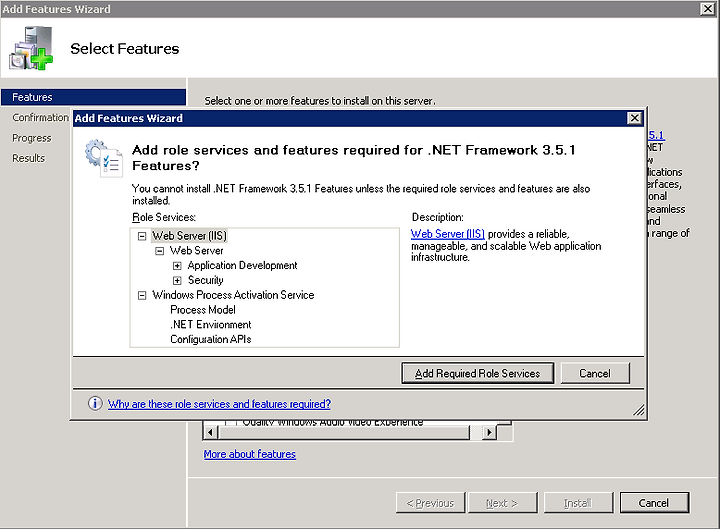Viewport: 720px width, 529px height.
Task: Cancel the role services dialog
Action: pos(595,373)
